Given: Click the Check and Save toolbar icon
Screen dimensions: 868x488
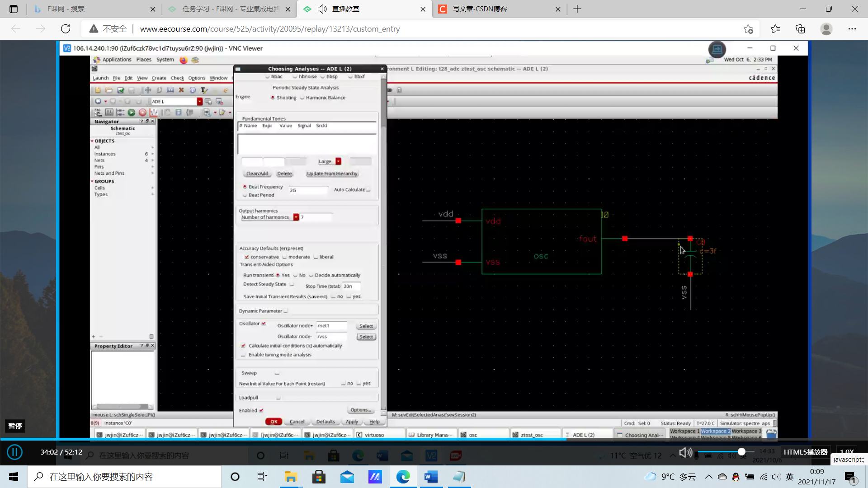Looking at the screenshot, I should (x=121, y=90).
